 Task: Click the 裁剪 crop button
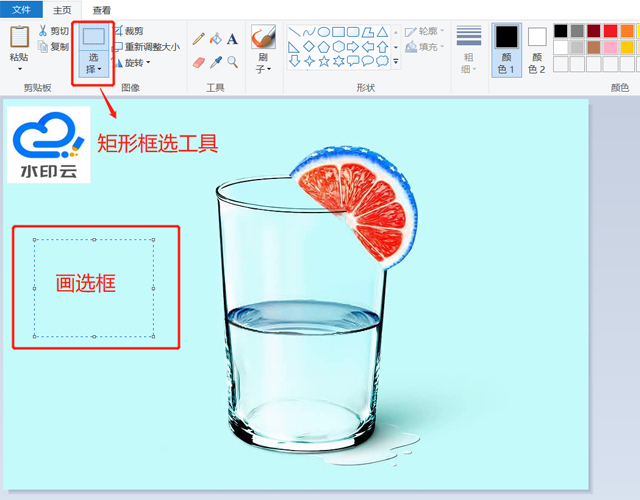pos(129,31)
